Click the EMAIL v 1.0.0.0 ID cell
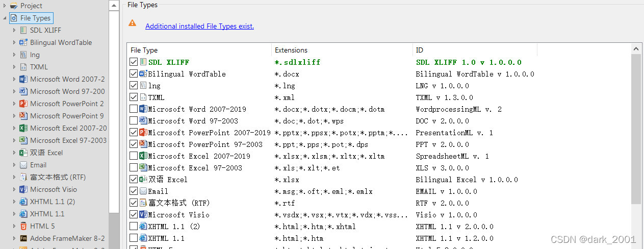 446,191
